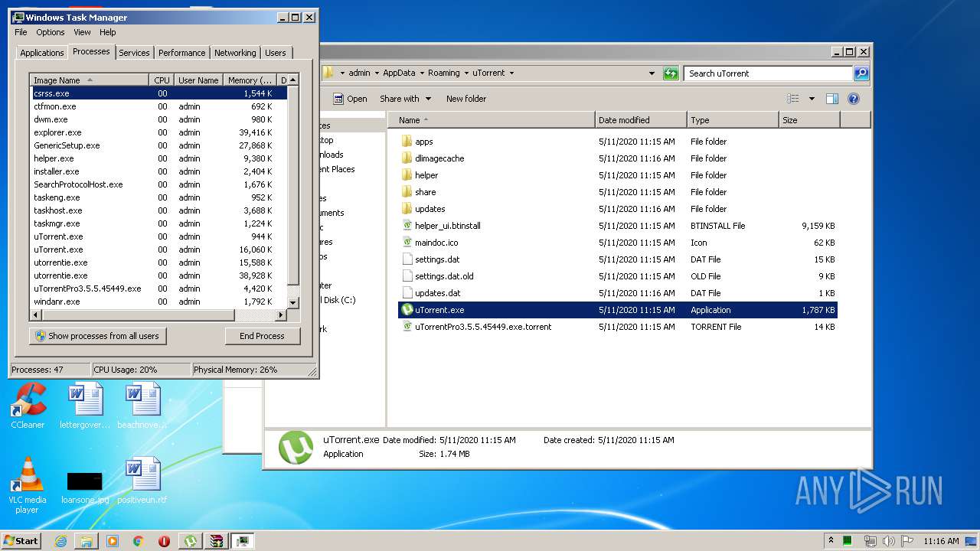980x551 pixels.
Task: Open Task Manager Options menu
Action: 51,32
